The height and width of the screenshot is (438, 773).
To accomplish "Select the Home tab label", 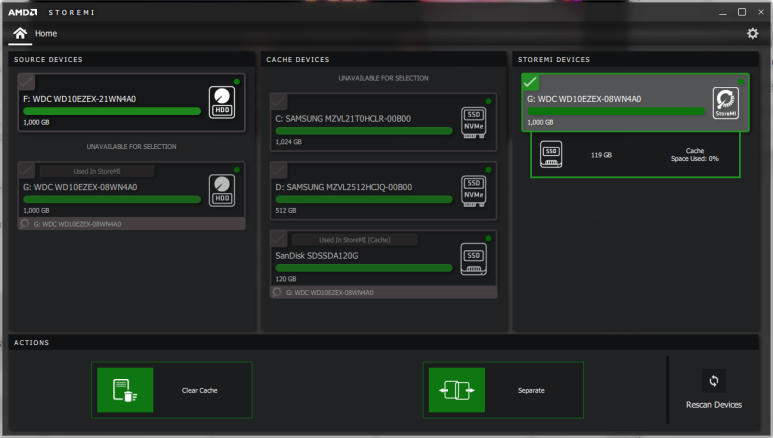I will pyautogui.click(x=46, y=34).
